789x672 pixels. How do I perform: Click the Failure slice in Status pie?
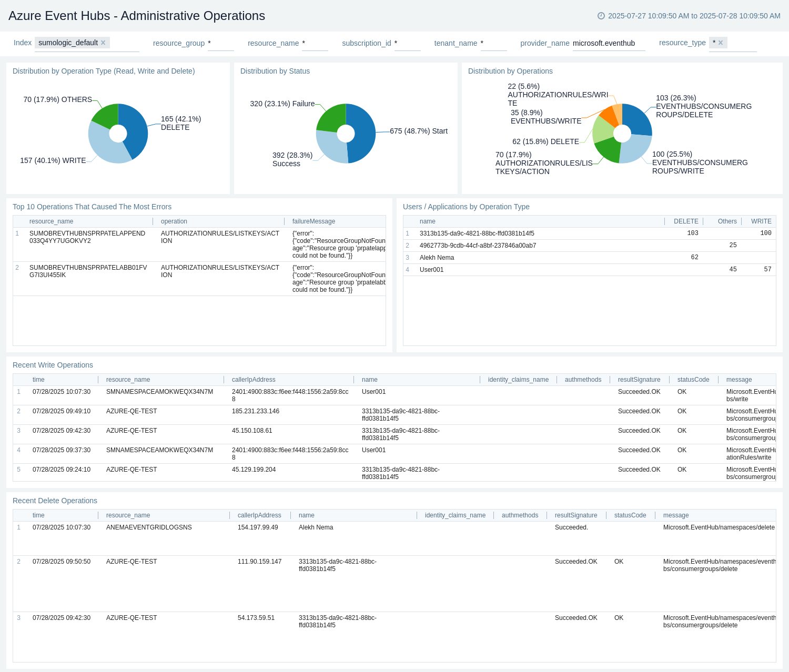click(332, 118)
